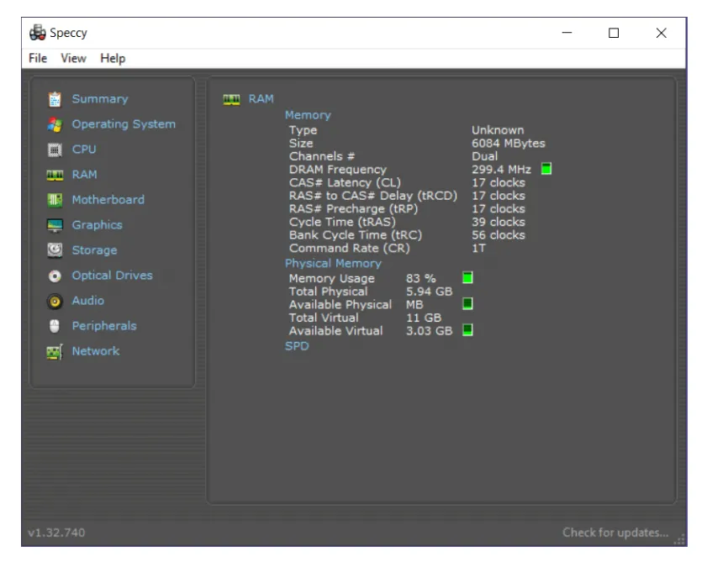This screenshot has width=728, height=583.
Task: Click the Dual channels value
Action: [x=485, y=156]
